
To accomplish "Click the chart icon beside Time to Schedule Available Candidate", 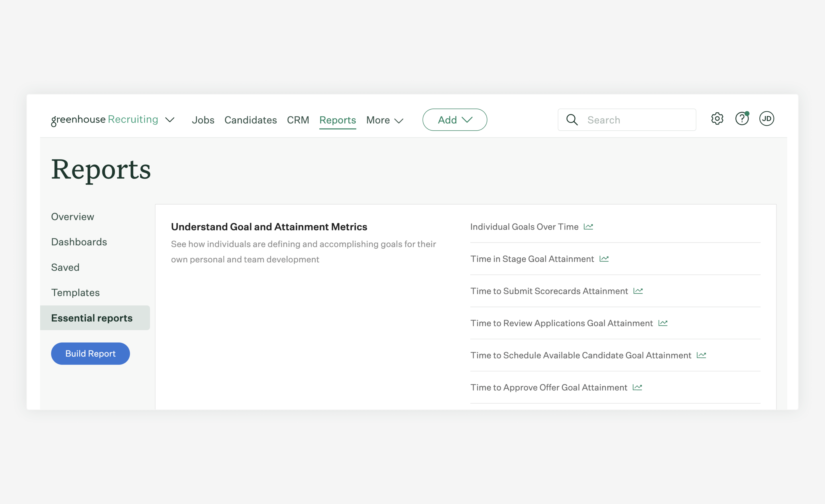I will (702, 355).
